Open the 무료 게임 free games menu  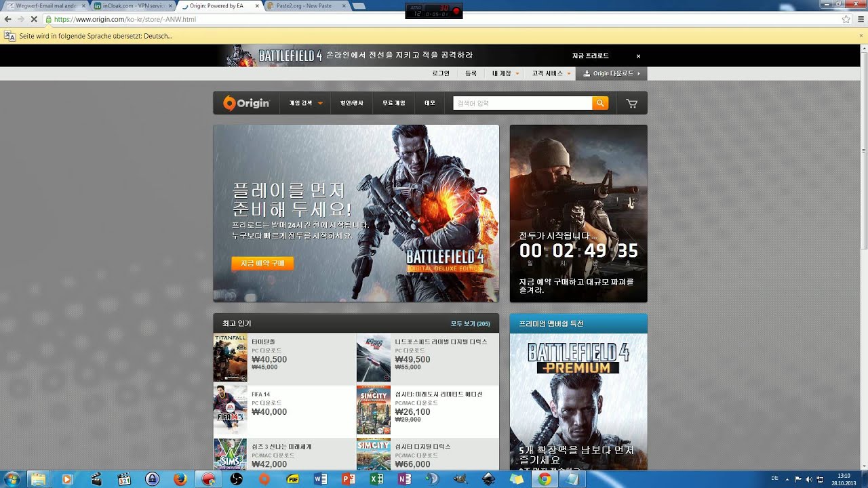393,103
